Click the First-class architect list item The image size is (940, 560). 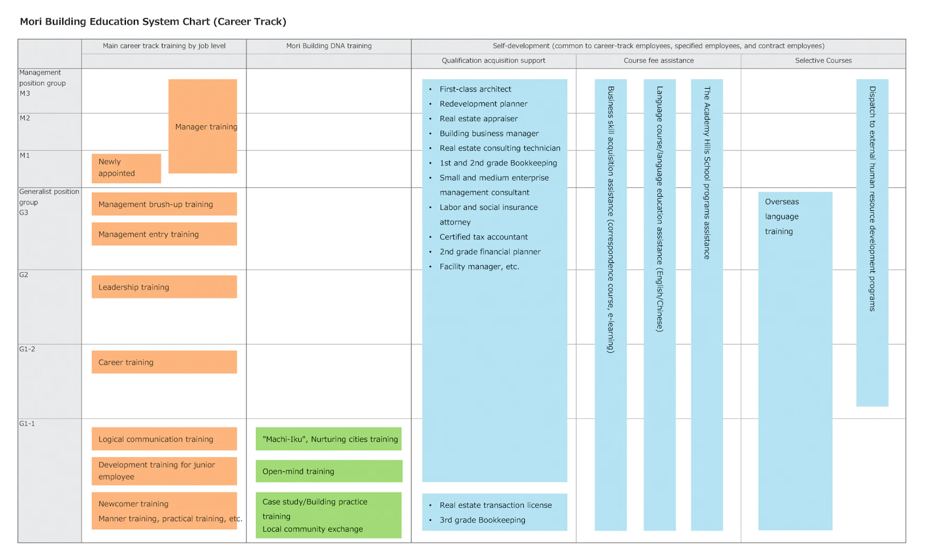click(x=475, y=89)
